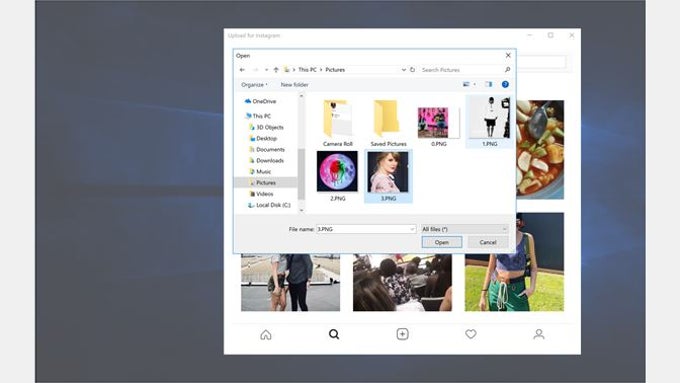This screenshot has width=680, height=383.
Task: Change the file view layout icon
Action: (x=466, y=84)
